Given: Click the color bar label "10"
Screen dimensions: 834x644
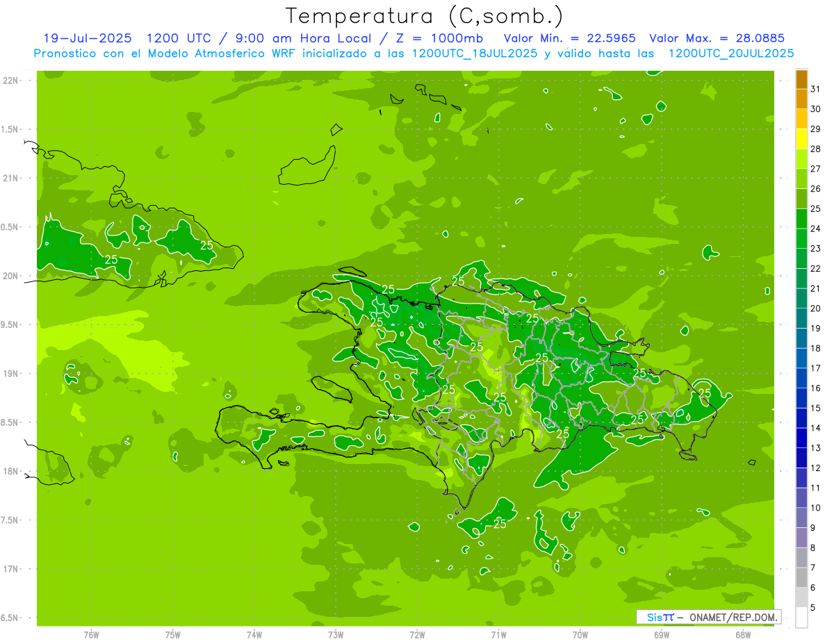Looking at the screenshot, I should click(x=815, y=508).
